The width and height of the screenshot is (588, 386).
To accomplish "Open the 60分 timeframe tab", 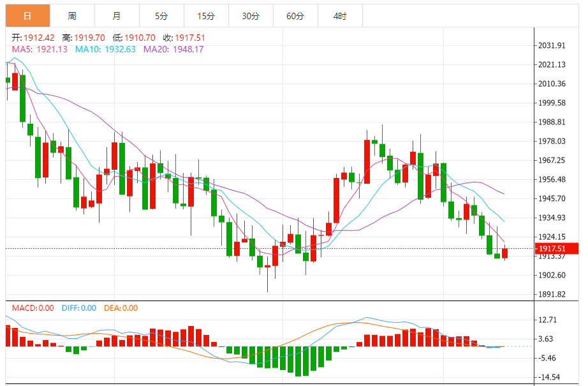I will click(x=295, y=16).
